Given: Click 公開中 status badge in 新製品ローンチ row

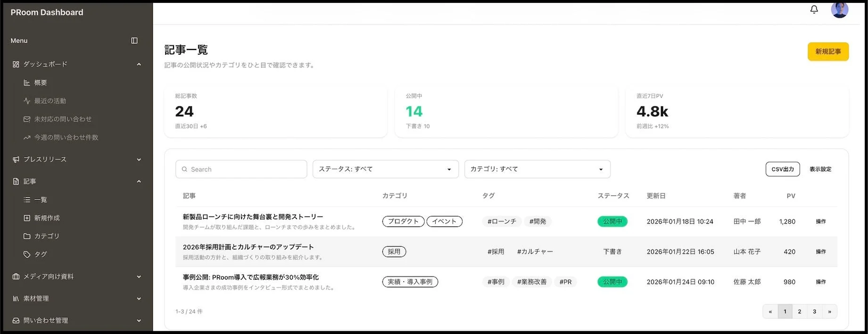Looking at the screenshot, I should (612, 221).
